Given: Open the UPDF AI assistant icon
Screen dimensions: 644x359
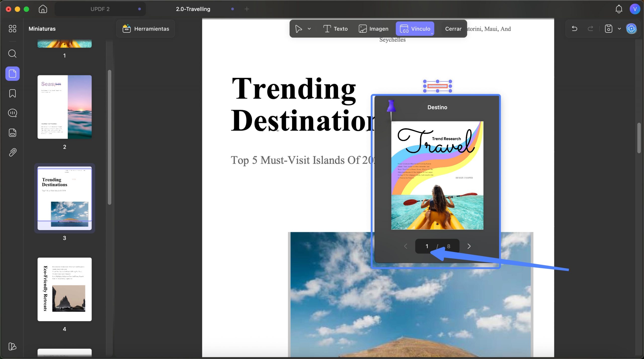Looking at the screenshot, I should tap(632, 29).
